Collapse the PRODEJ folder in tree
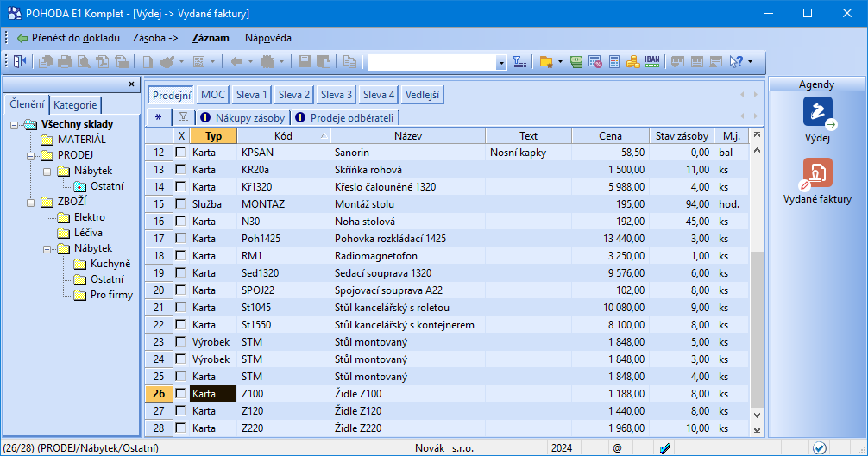Viewport: 868px width, 456px height. (x=30, y=155)
